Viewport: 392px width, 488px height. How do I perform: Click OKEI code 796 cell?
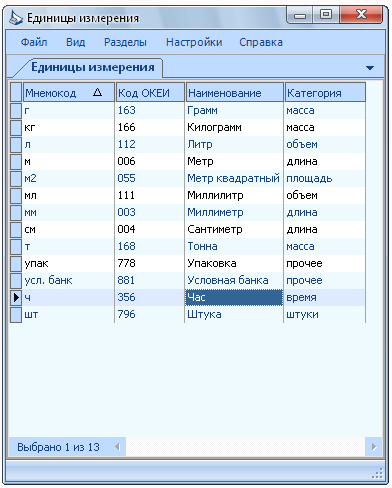149,314
